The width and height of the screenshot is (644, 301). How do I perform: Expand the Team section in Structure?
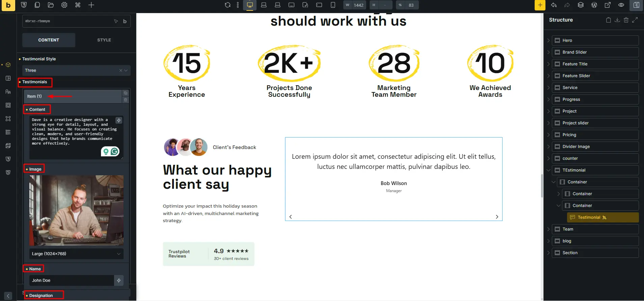[548, 229]
